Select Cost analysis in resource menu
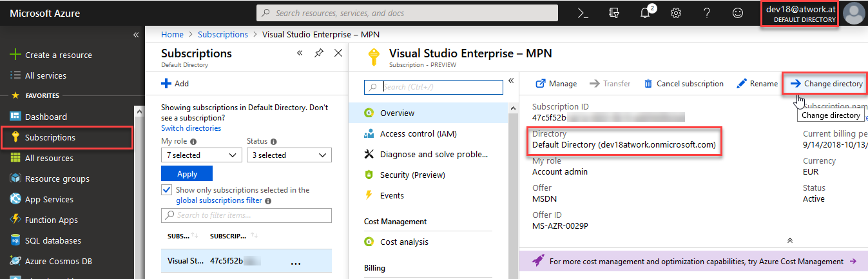 [x=404, y=242]
